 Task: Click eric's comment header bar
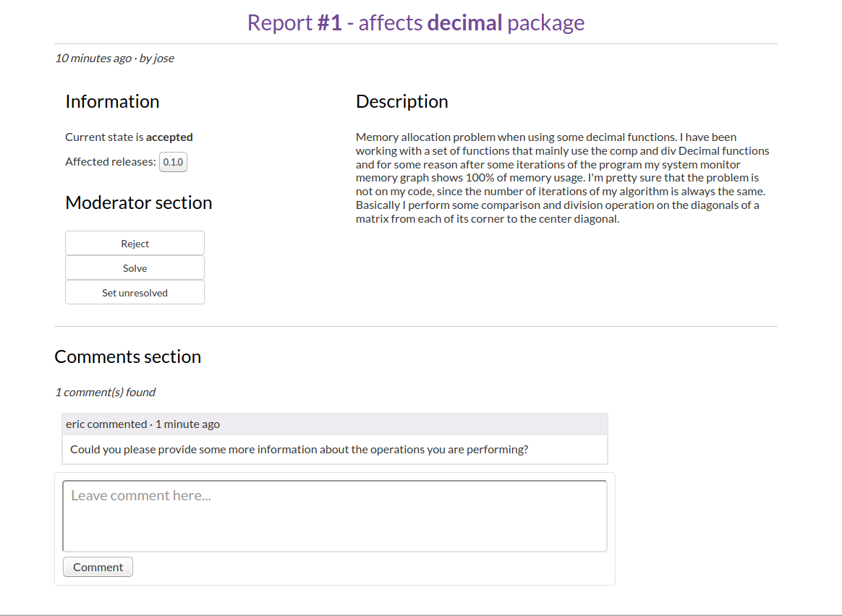(x=335, y=424)
